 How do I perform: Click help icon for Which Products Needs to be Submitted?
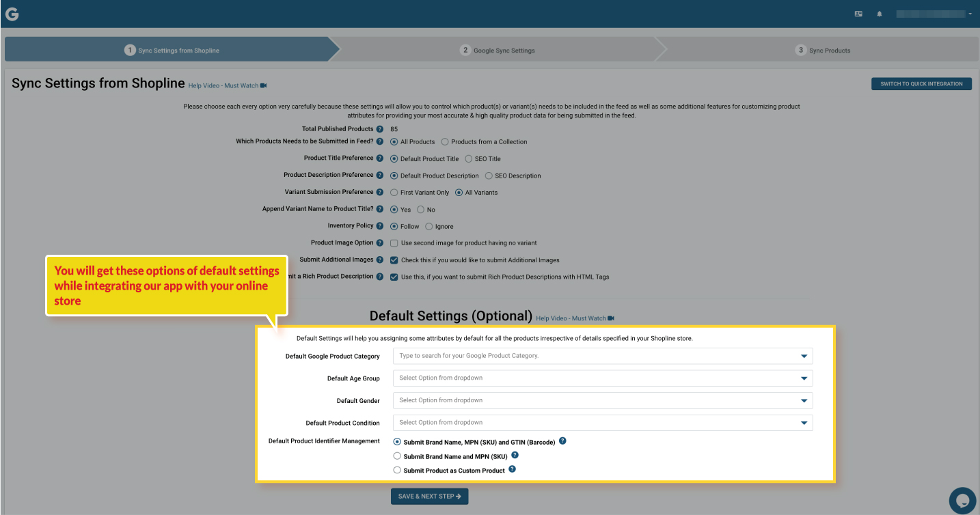coord(380,141)
